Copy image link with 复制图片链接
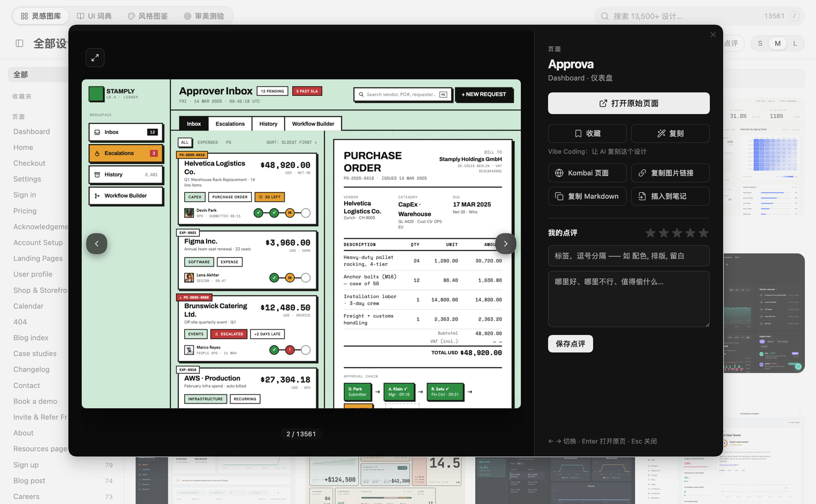 pyautogui.click(x=670, y=173)
